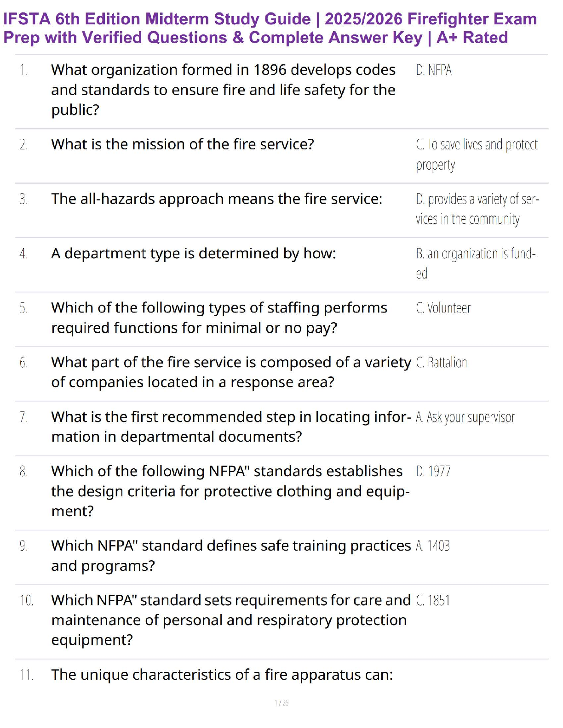Select question 11 about fire apparatus characteristics
This screenshot has width=563, height=728.
(x=222, y=675)
